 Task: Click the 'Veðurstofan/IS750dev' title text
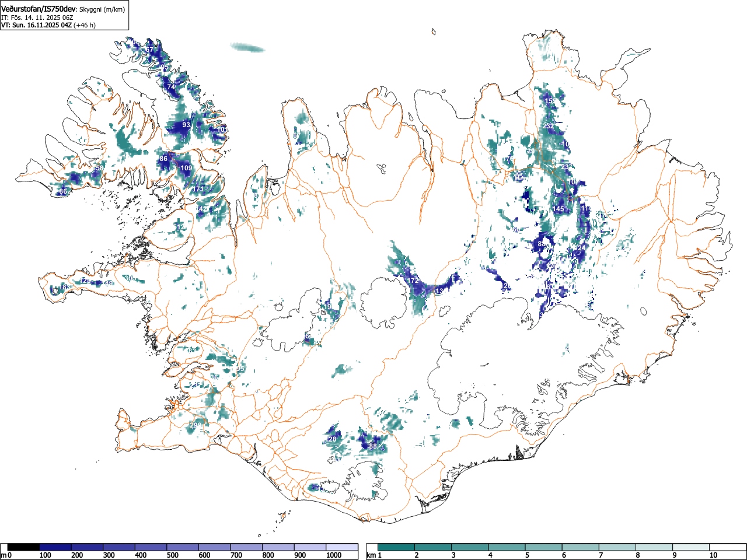click(38, 9)
